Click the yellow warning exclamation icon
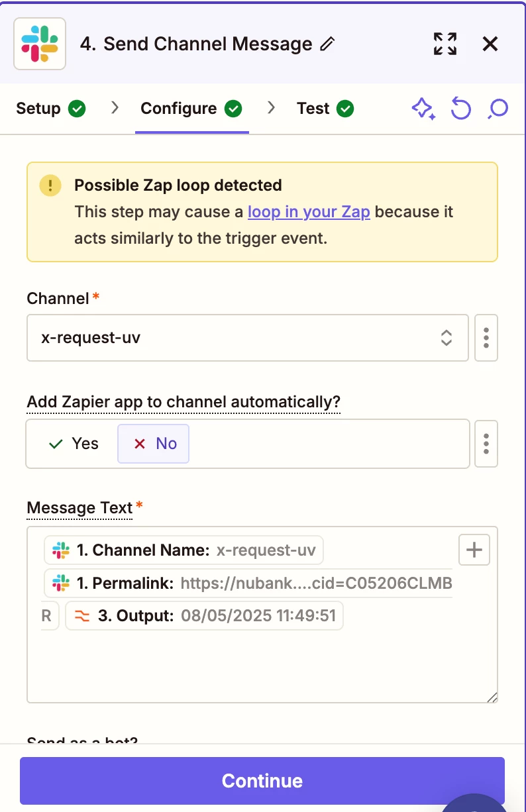The width and height of the screenshot is (526, 812). (50, 185)
